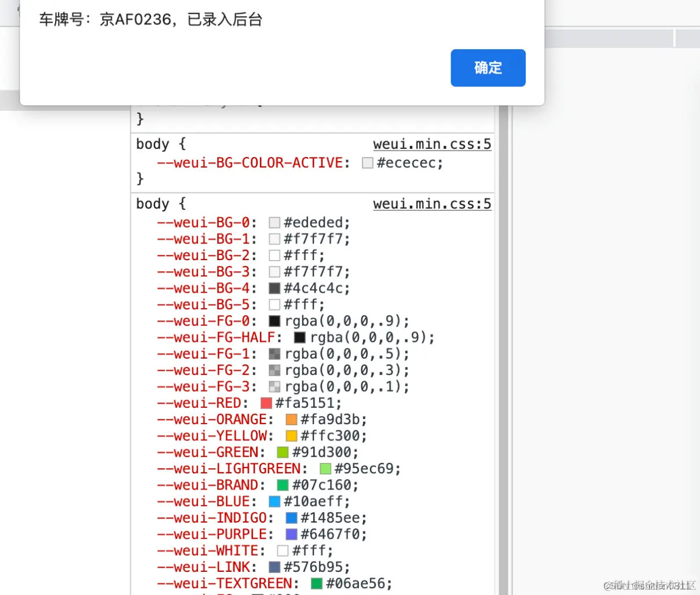This screenshot has width=700, height=595.
Task: Click the --weui-BG-2 #fff swatch
Action: click(274, 255)
